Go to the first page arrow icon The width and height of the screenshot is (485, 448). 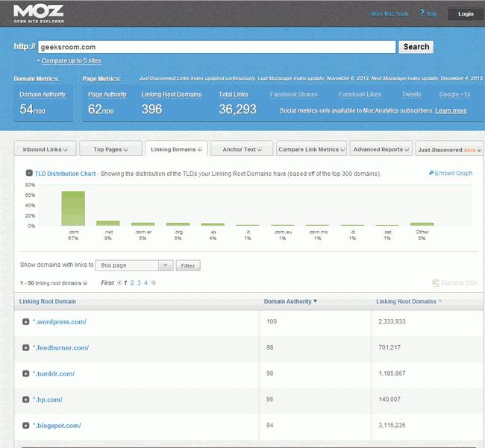coord(119,283)
